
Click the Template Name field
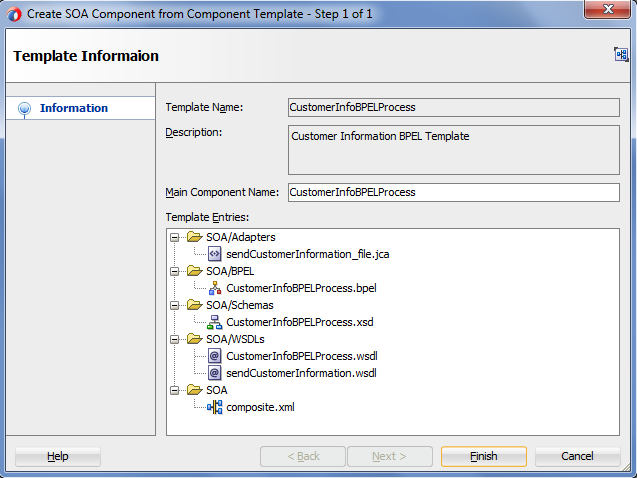(x=454, y=107)
